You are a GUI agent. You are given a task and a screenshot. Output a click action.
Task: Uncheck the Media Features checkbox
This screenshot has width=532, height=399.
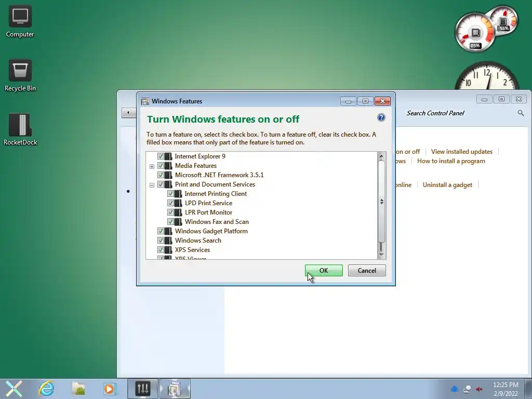coord(161,166)
